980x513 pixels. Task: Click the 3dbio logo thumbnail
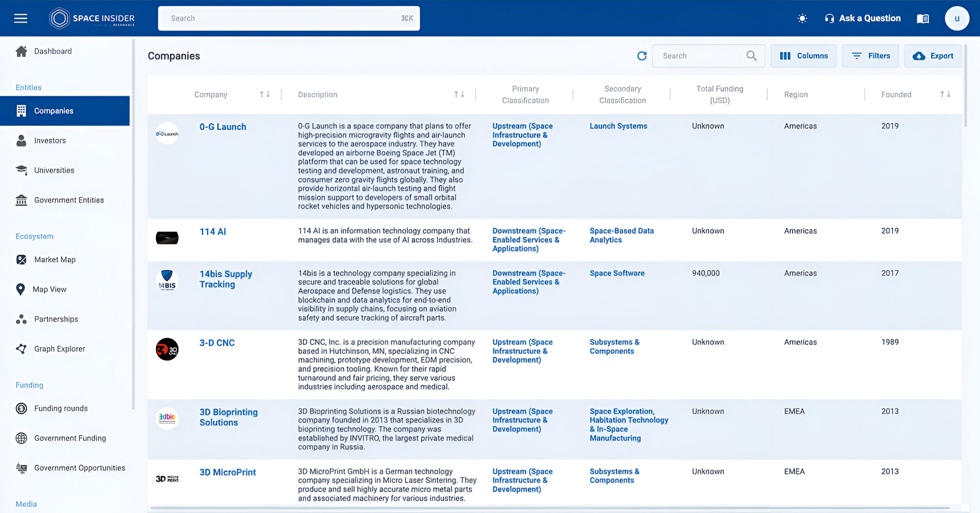(167, 418)
